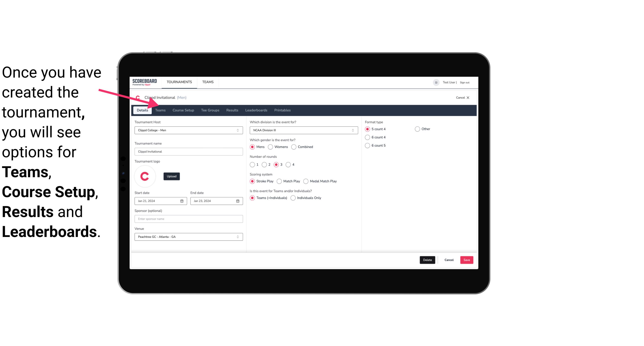644x346 pixels.
Task: Click the Save button
Action: tap(467, 260)
